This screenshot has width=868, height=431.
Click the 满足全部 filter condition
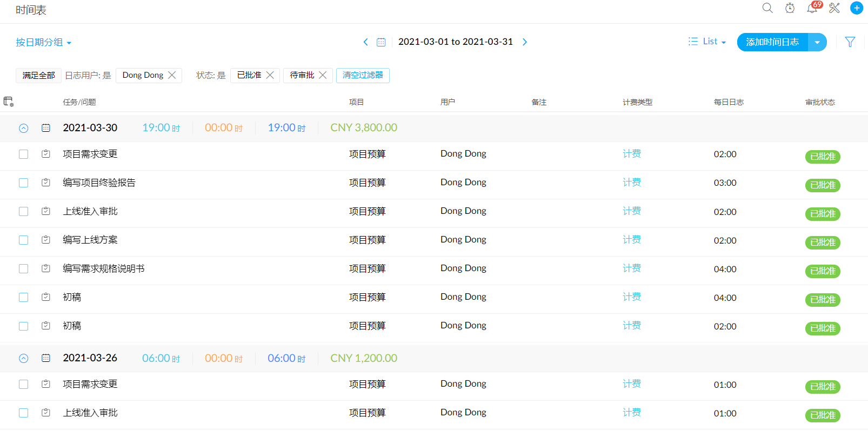[x=38, y=76]
